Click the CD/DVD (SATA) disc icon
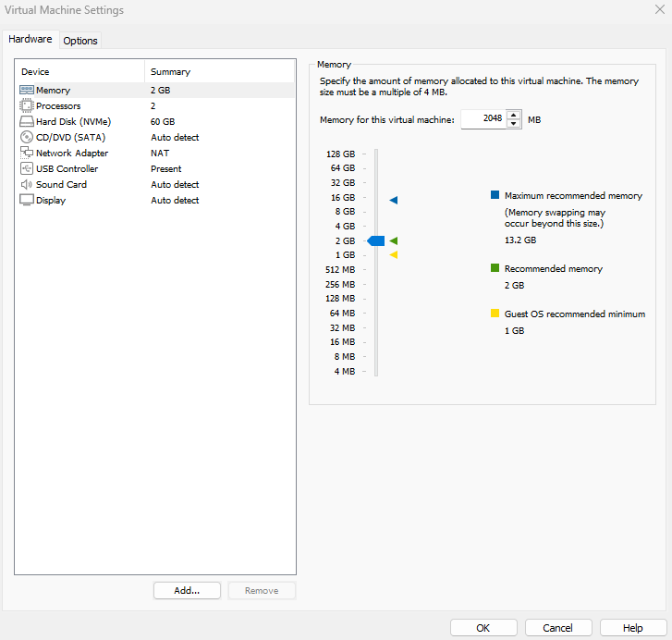Screen dimensions: 672x640 (27, 137)
